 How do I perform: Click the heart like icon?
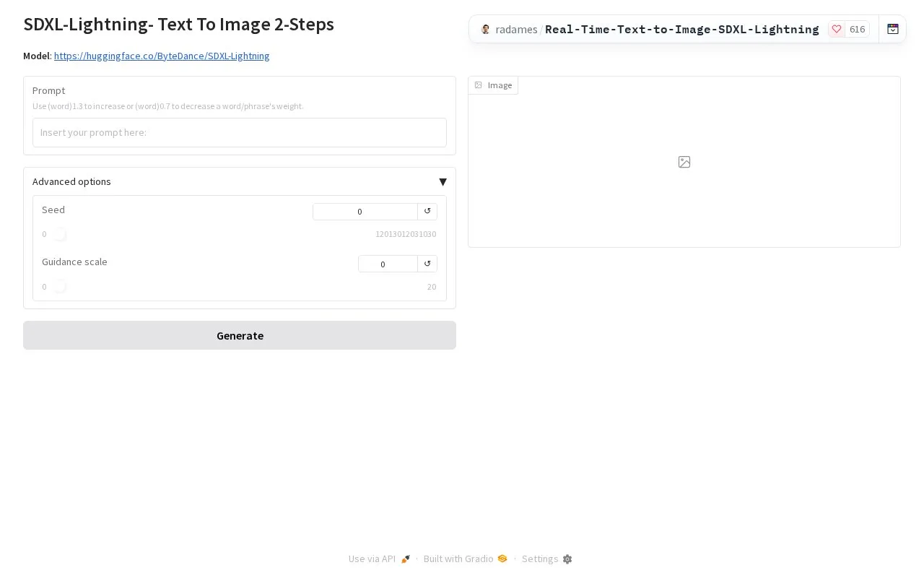coord(837,30)
